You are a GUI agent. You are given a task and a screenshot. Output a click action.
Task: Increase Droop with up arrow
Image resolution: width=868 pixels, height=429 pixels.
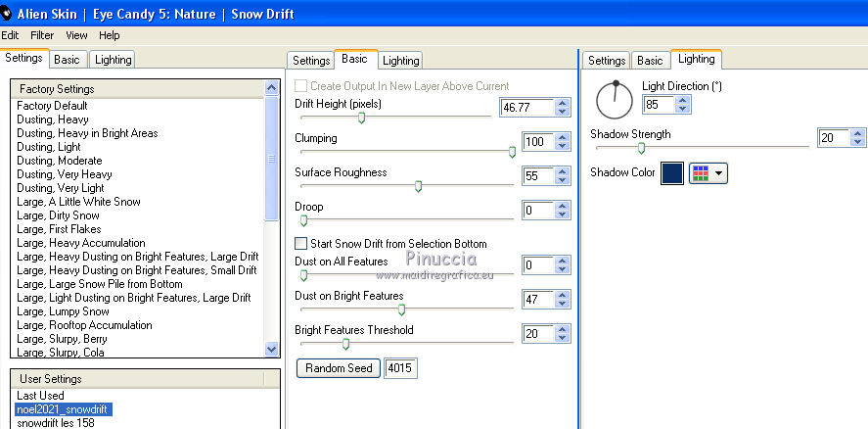563,207
